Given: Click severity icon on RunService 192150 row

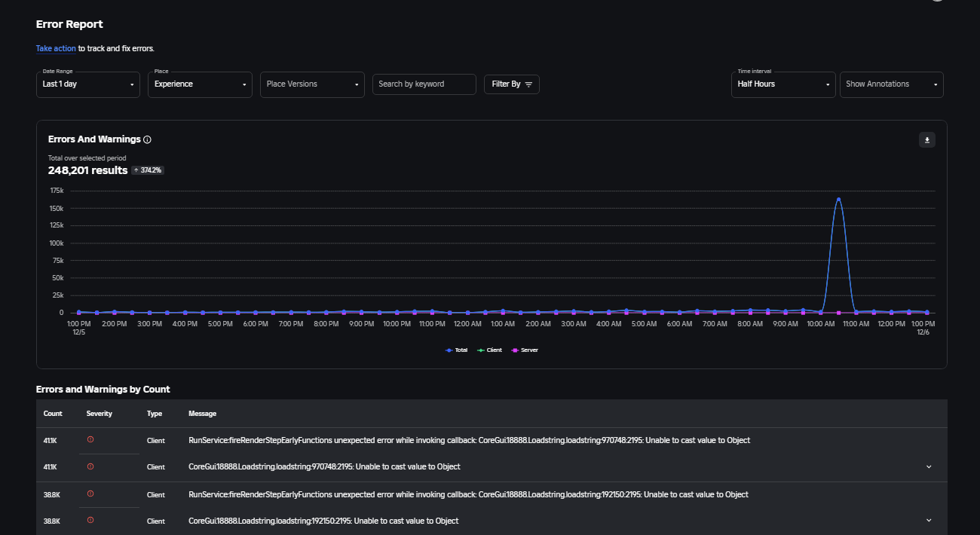Looking at the screenshot, I should 90,494.
